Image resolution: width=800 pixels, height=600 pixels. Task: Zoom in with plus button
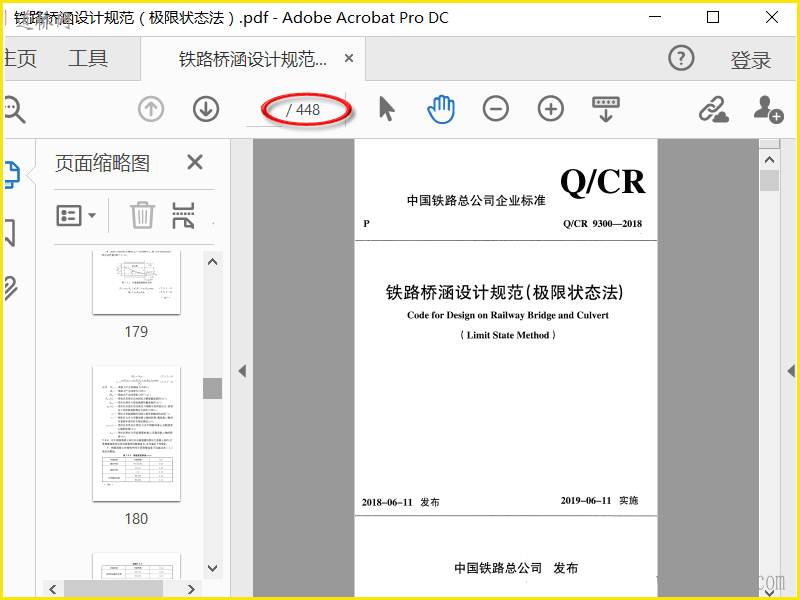pos(551,109)
